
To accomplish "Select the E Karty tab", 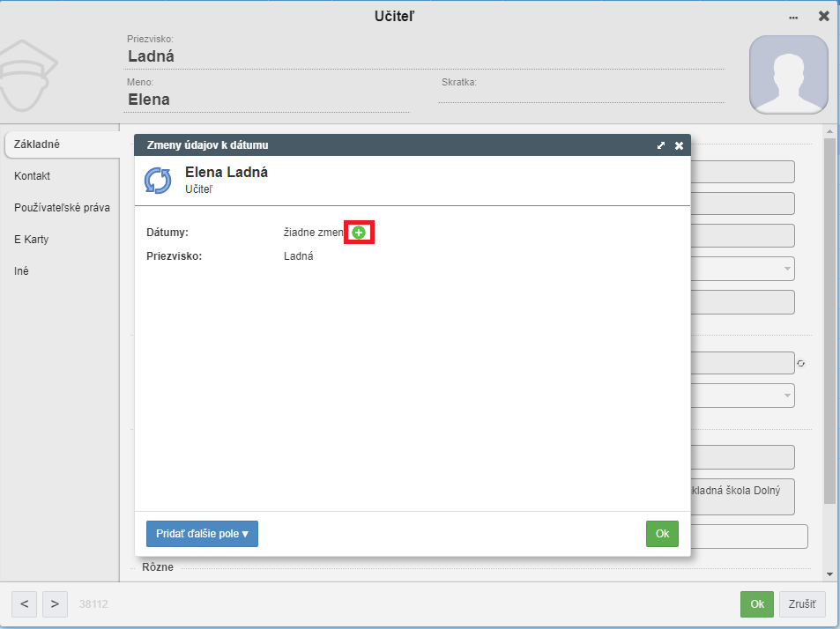I will click(31, 240).
